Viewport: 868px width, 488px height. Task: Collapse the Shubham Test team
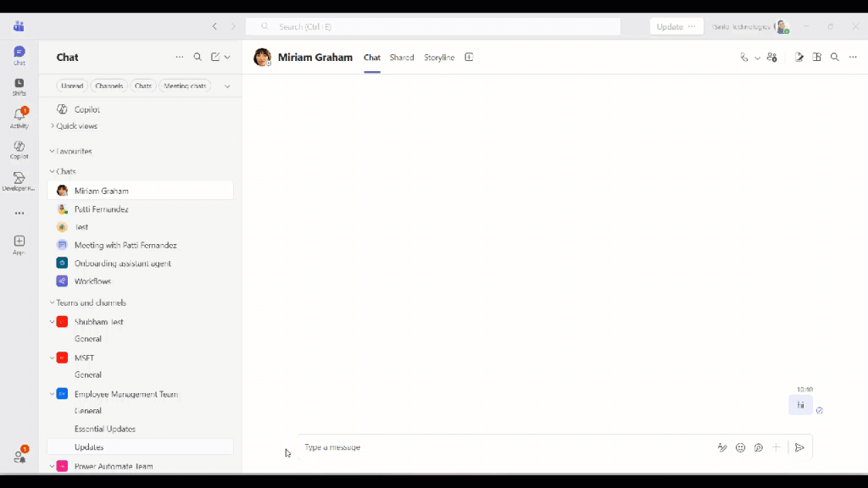point(52,321)
